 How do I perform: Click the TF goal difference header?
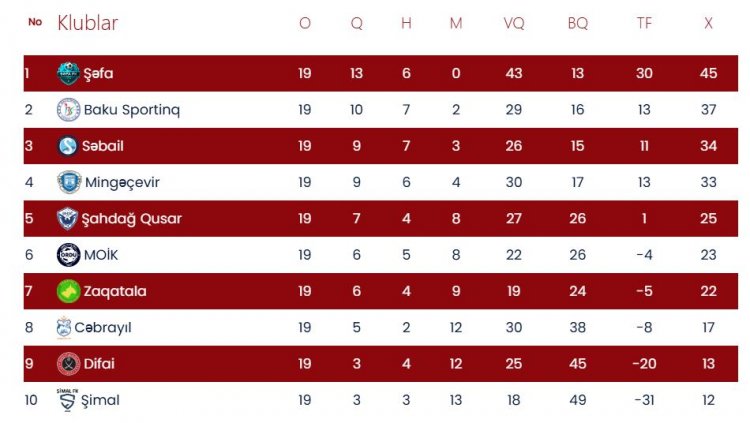pyautogui.click(x=644, y=23)
